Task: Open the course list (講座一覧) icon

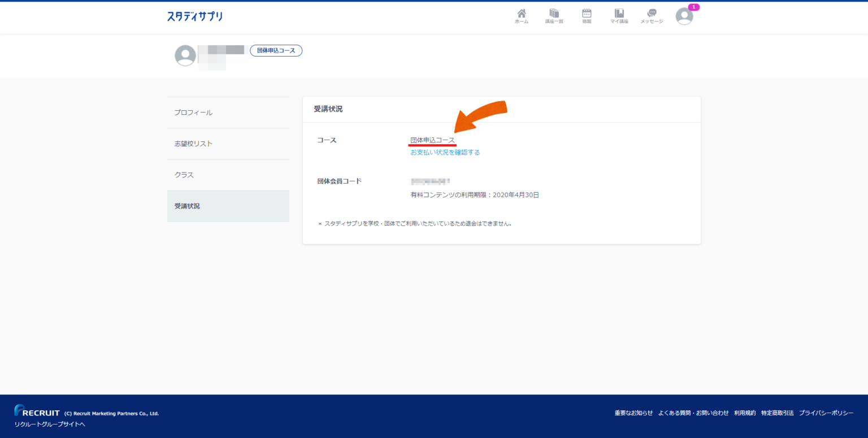Action: point(554,16)
